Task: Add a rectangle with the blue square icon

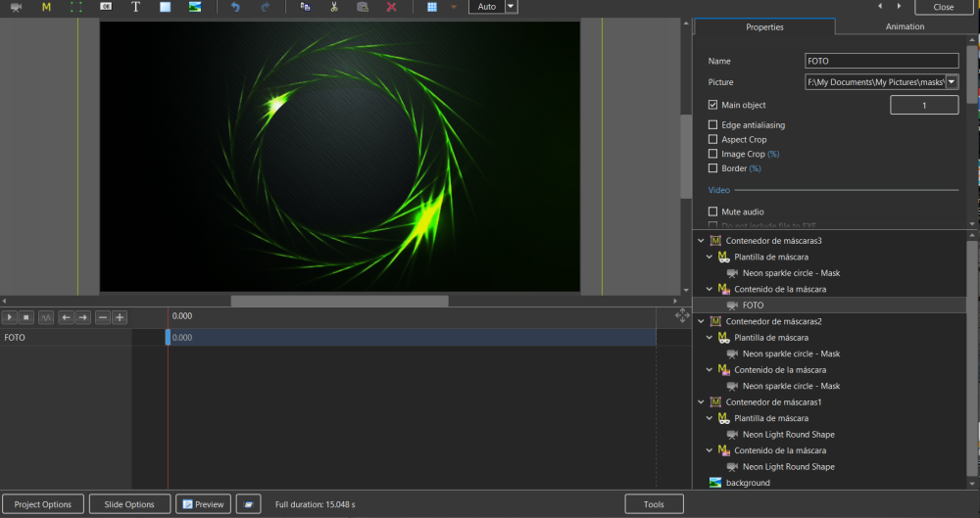Action: [165, 7]
